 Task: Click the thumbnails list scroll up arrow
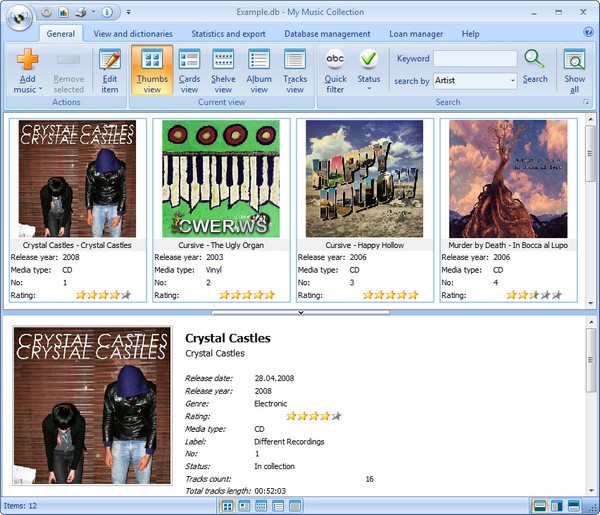click(x=590, y=120)
